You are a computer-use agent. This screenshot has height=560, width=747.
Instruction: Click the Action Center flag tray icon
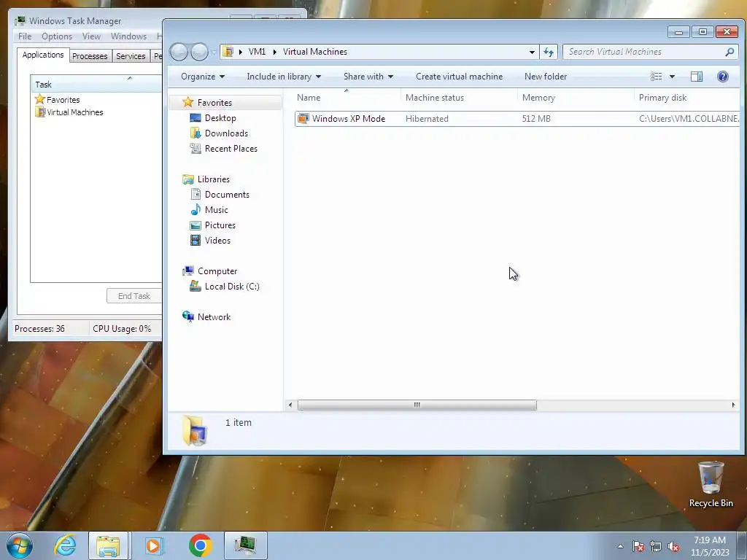coord(638,546)
